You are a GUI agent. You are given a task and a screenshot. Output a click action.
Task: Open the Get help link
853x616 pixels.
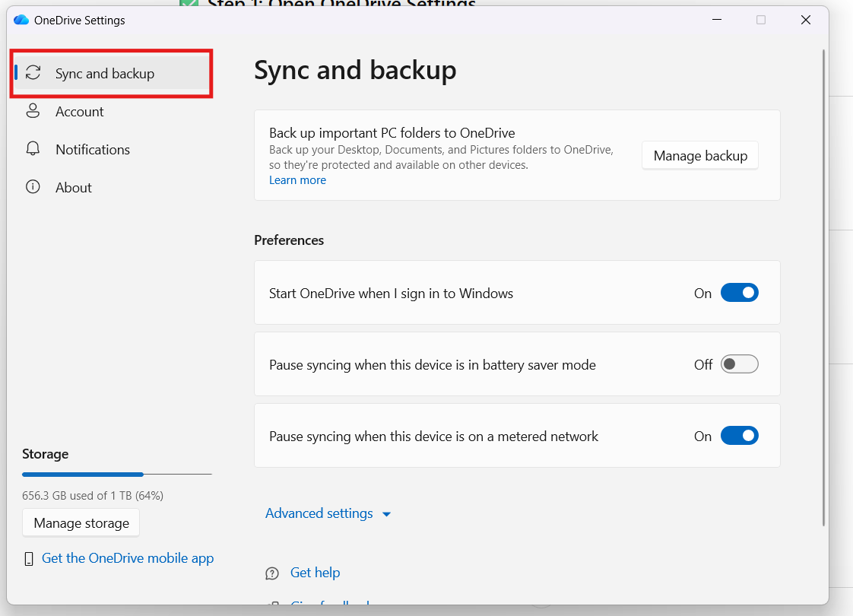315,573
